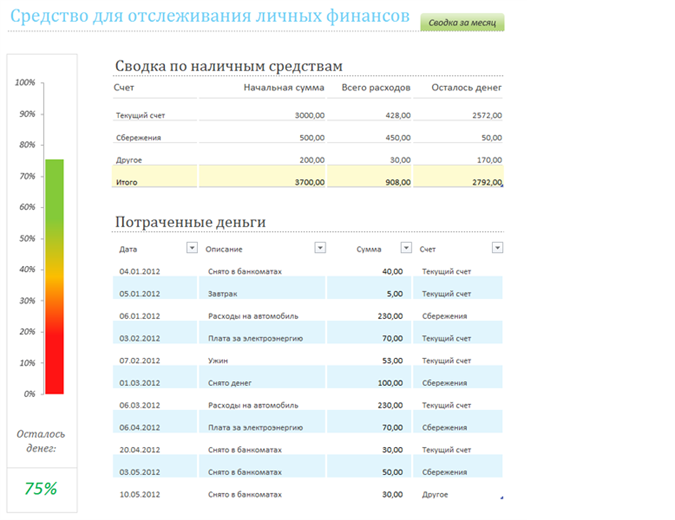This screenshot has height=520, width=675.
Task: Select total value 2792,00
Action: [x=487, y=183]
